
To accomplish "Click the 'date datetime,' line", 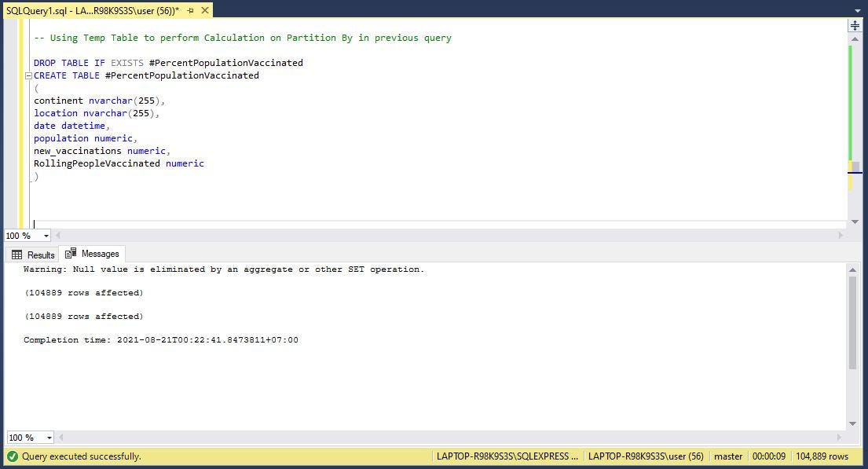I will click(71, 126).
